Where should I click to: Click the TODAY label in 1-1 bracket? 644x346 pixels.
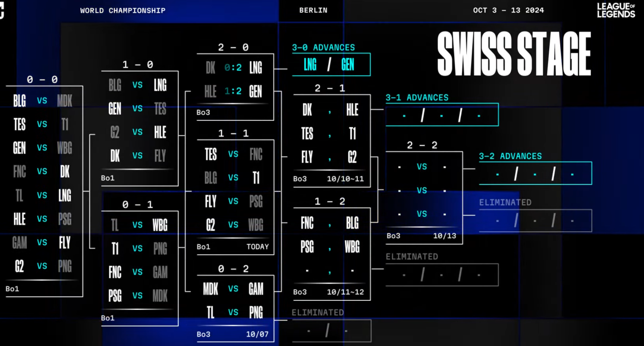258,247
